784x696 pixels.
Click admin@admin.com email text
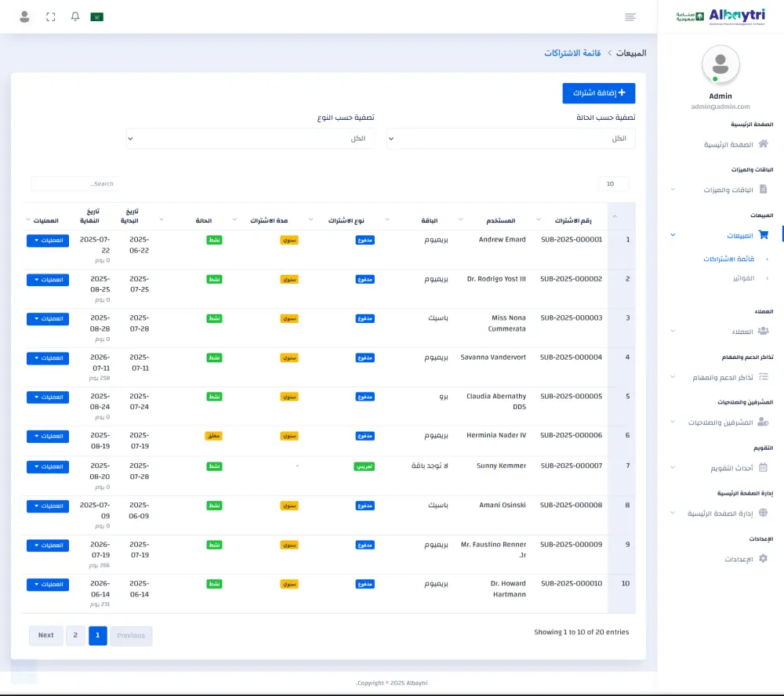point(720,107)
